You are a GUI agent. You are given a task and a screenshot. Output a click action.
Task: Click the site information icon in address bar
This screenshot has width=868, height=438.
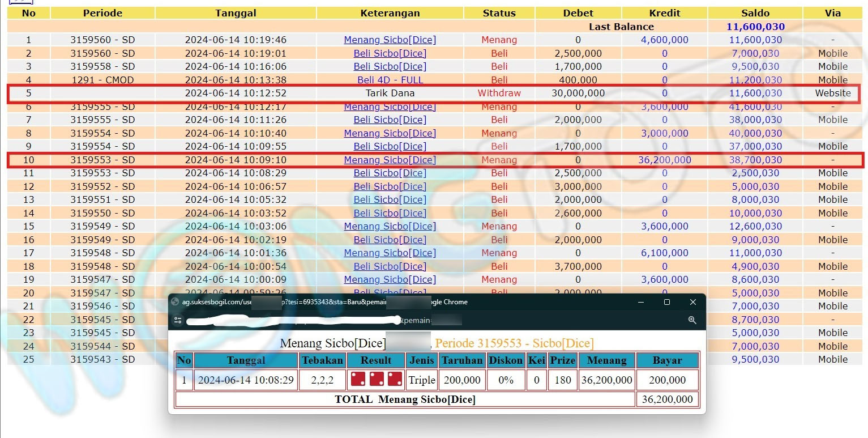pyautogui.click(x=178, y=320)
